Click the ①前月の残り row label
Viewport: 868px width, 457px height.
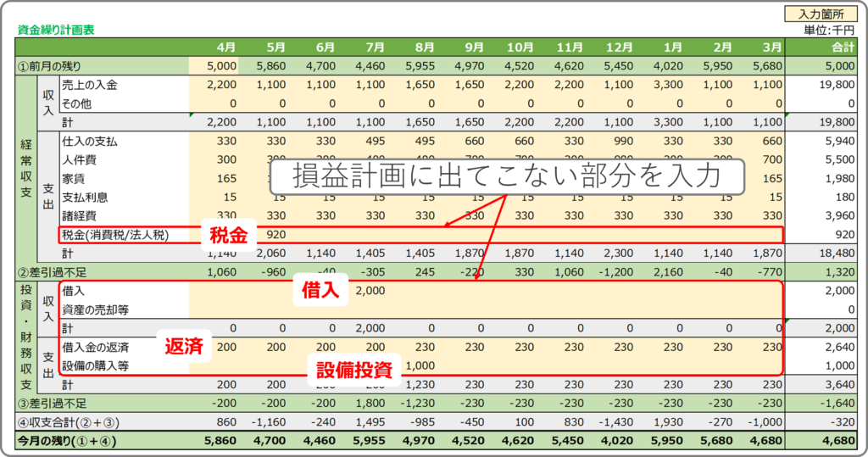click(49, 66)
